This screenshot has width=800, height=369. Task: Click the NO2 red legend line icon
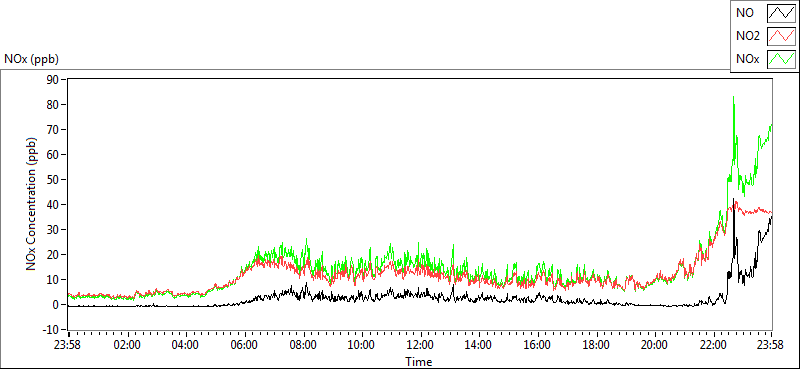pyautogui.click(x=781, y=36)
